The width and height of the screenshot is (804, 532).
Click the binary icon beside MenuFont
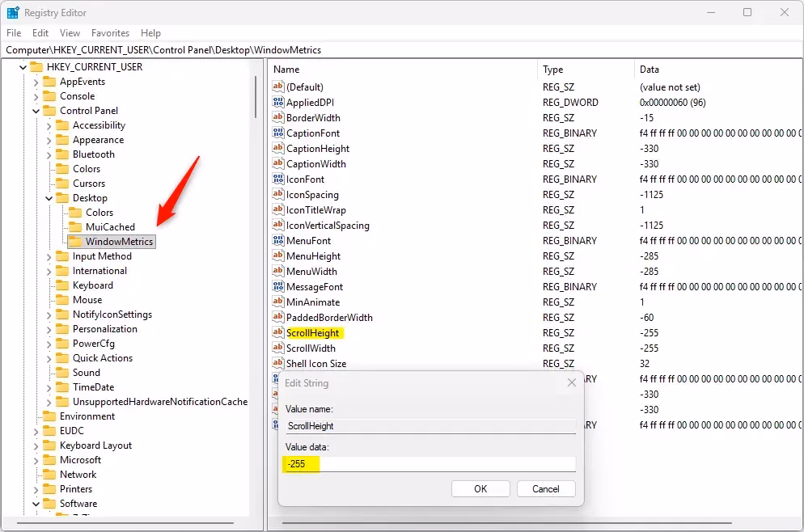(x=279, y=240)
